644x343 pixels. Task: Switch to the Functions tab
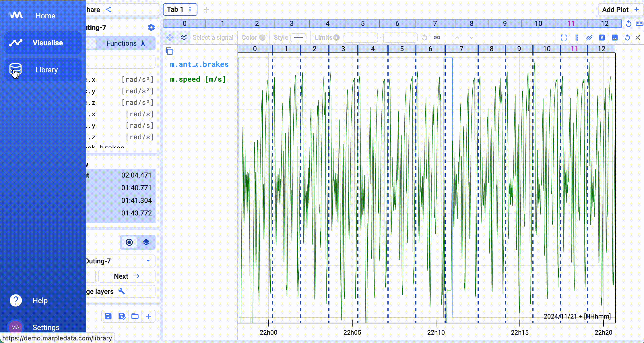coord(126,43)
